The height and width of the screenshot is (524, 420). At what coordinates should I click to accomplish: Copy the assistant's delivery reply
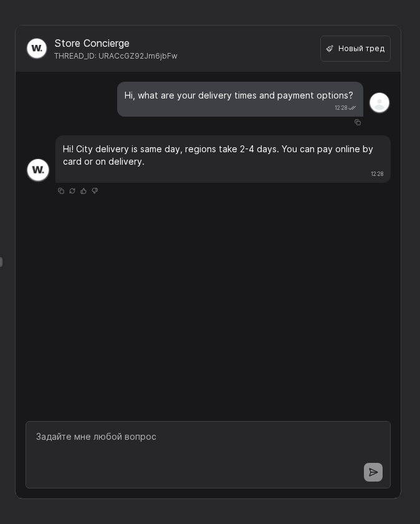point(61,191)
